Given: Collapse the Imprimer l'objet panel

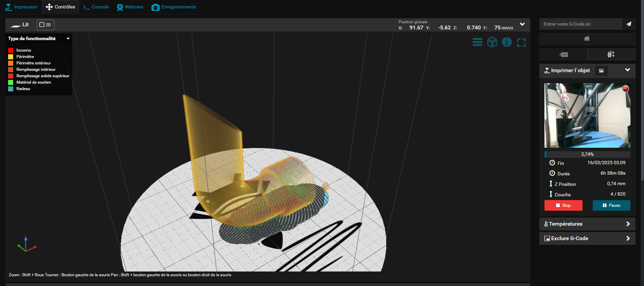Looking at the screenshot, I should [x=627, y=70].
